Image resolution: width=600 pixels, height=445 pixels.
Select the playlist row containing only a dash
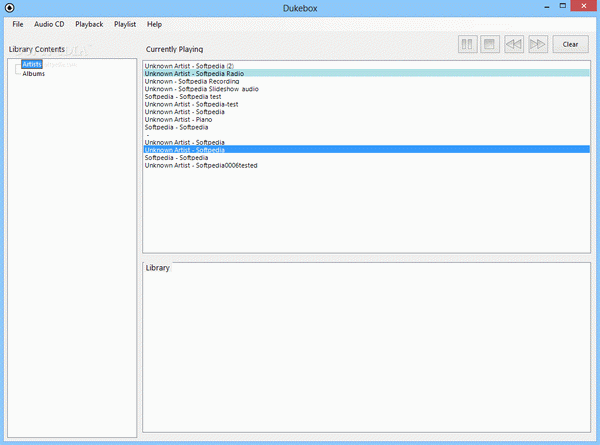pyautogui.click(x=367, y=135)
